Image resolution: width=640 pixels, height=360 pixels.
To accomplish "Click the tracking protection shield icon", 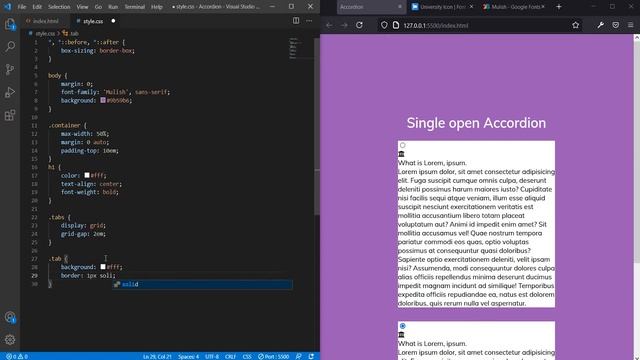I will [x=384, y=25].
